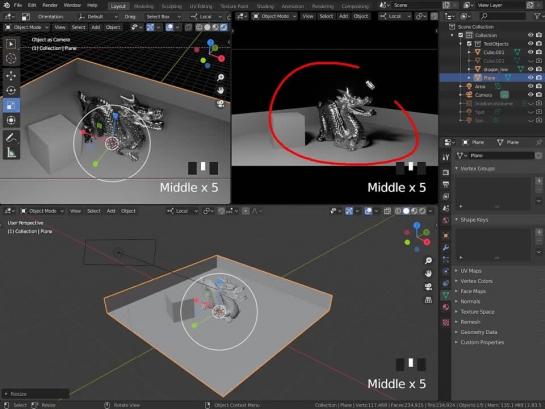Switch to the Modeling workspace tab

click(144, 6)
